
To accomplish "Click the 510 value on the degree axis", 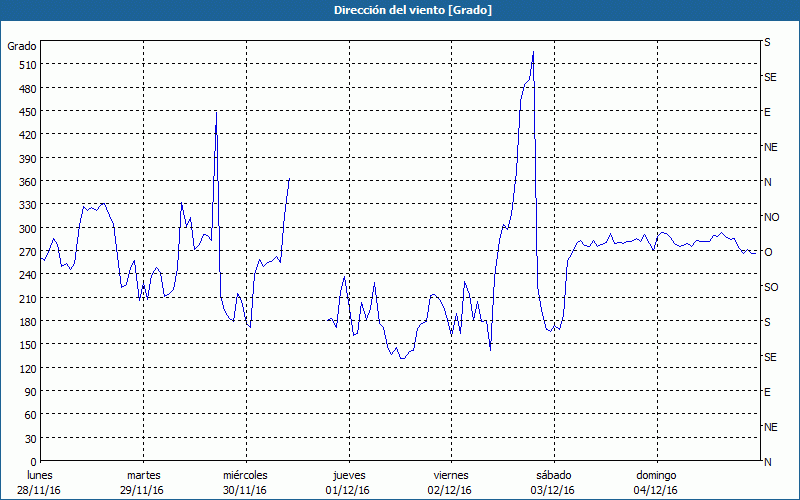I will (x=28, y=65).
